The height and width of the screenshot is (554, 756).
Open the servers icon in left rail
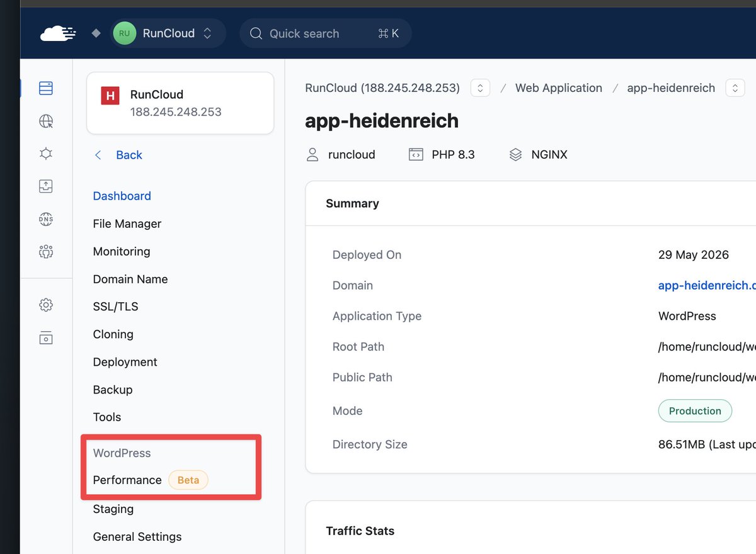(46, 88)
